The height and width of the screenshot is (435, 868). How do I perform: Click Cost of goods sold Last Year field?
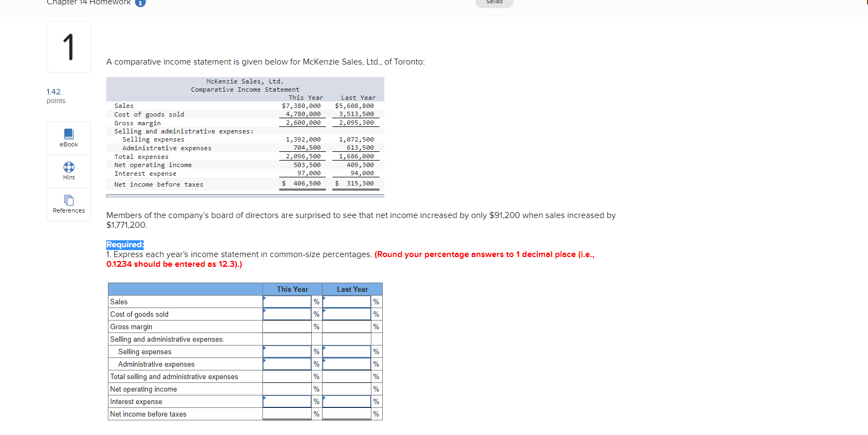pyautogui.click(x=346, y=314)
